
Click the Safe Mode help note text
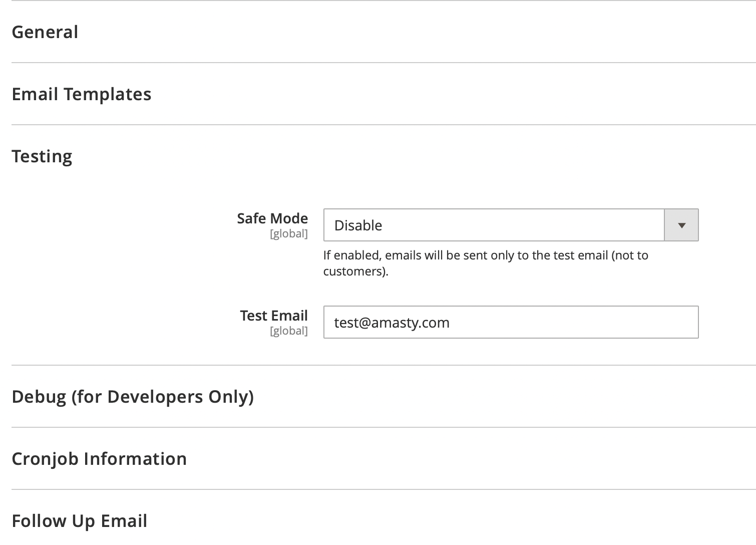click(x=486, y=263)
